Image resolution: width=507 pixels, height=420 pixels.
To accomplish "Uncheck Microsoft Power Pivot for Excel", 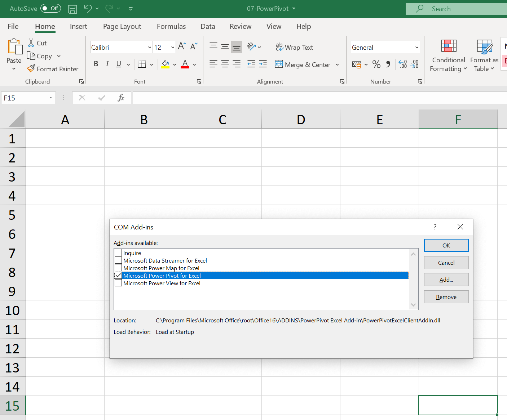I will pyautogui.click(x=118, y=275).
